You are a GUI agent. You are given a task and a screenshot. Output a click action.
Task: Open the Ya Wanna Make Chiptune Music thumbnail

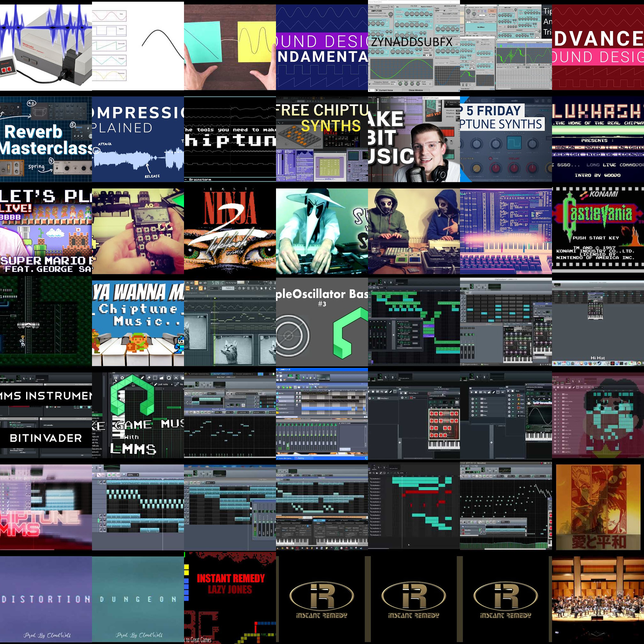click(x=138, y=324)
